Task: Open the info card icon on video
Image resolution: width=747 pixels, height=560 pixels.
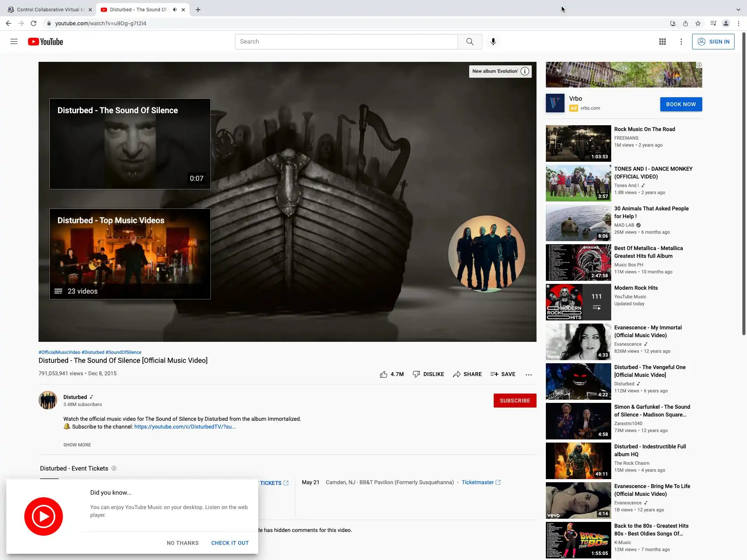Action: coord(525,71)
